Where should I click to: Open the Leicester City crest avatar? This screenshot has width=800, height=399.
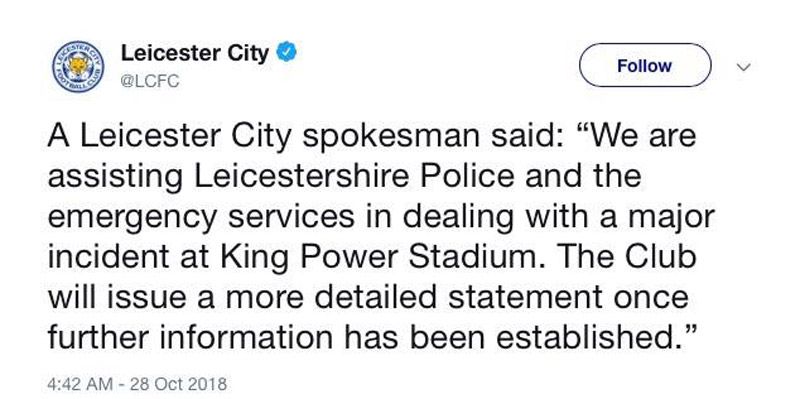78,66
